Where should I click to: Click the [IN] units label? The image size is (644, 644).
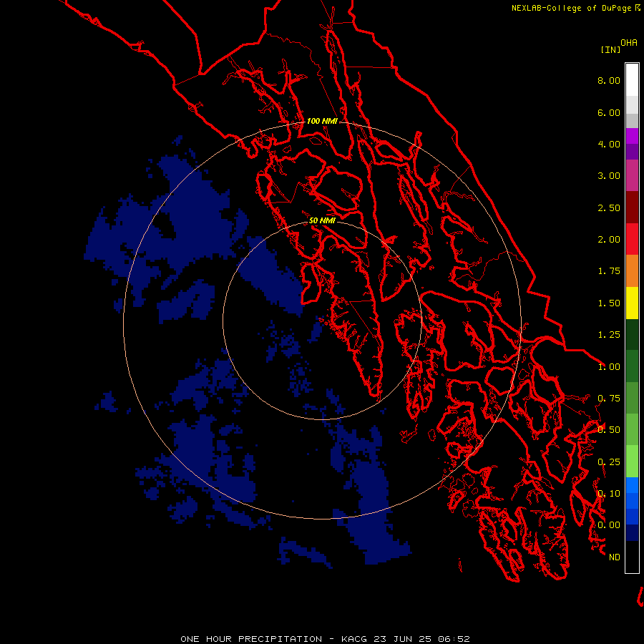(610, 49)
